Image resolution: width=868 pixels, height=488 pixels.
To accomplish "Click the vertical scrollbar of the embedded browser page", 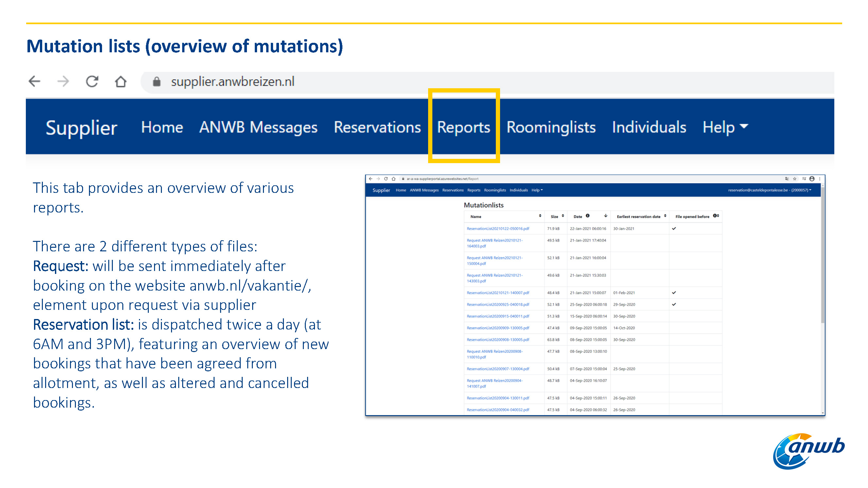I will click(823, 256).
